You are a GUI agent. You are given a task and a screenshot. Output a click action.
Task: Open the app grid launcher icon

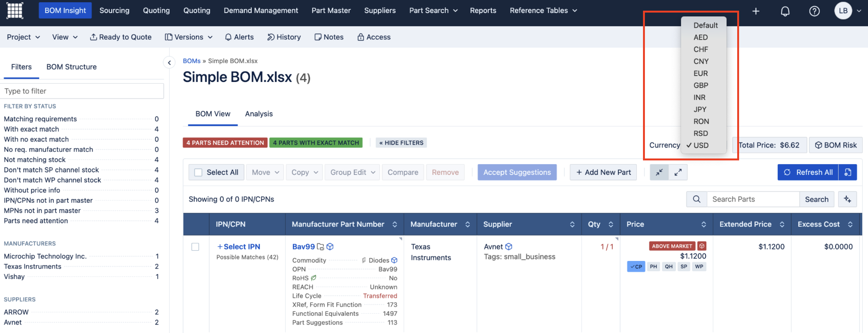click(x=15, y=10)
